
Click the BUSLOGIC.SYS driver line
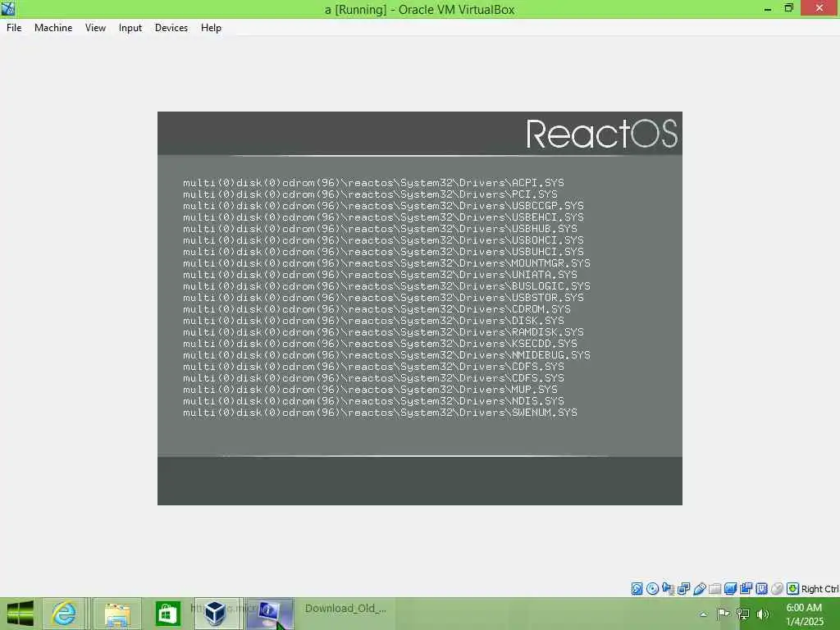386,286
